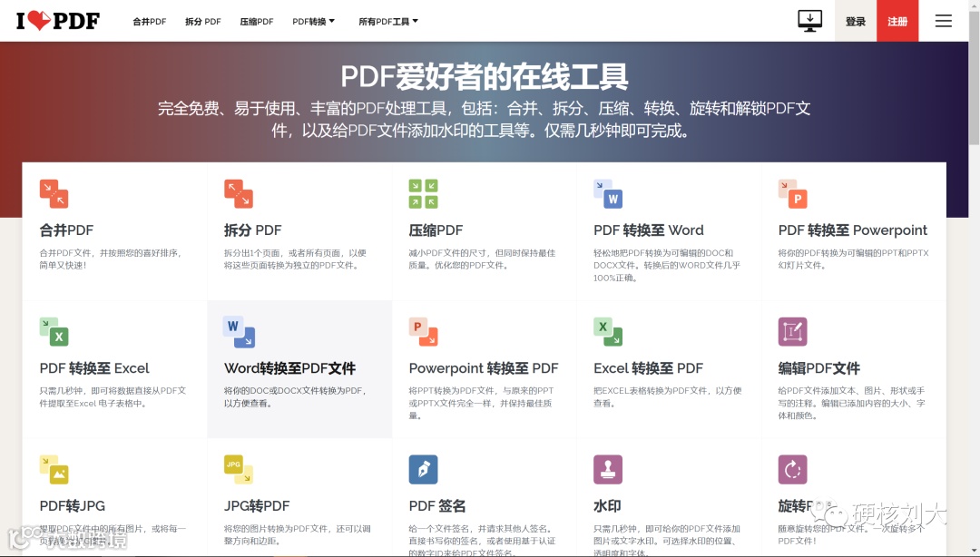This screenshot has width=980, height=557.
Task: Click the PDF Sign (PDF 签名) pen icon
Action: point(423,470)
